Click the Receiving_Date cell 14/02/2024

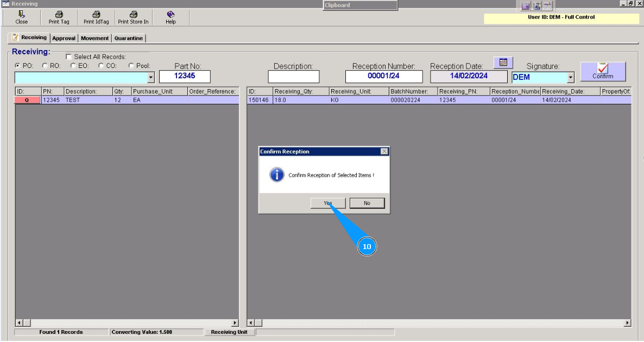click(570, 100)
